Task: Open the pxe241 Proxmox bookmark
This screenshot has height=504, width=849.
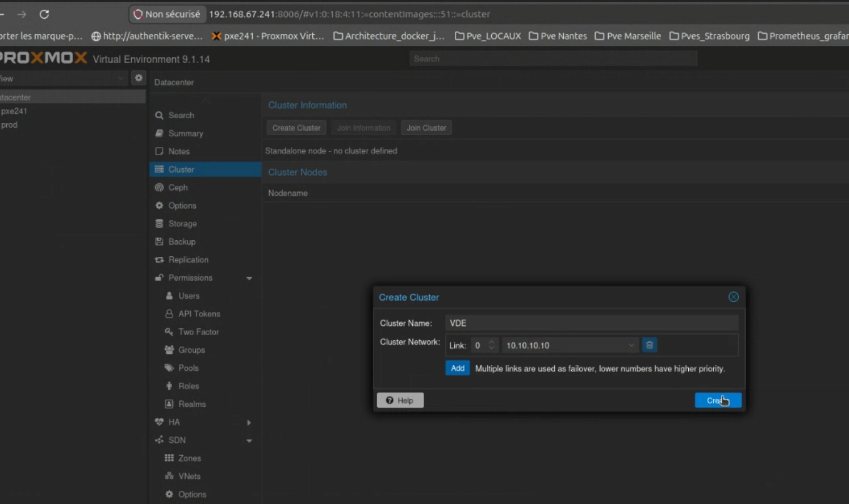Action: coord(268,36)
